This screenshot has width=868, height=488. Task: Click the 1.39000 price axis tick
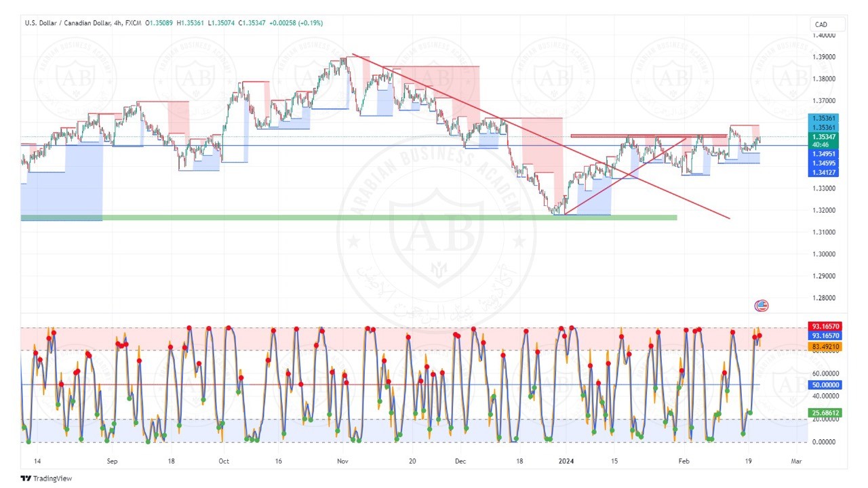tap(825, 57)
